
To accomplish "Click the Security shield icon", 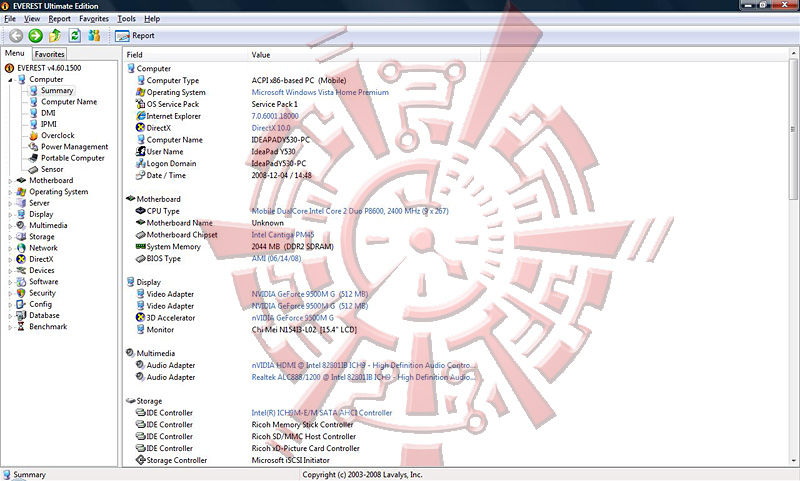I will pyautogui.click(x=21, y=293).
